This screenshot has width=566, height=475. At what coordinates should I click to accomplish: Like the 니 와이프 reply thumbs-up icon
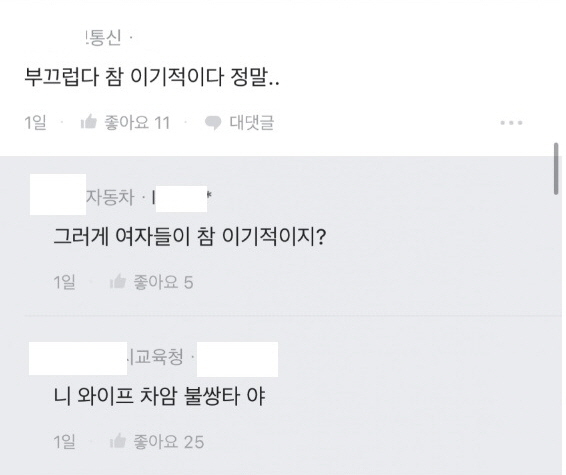click(118, 441)
